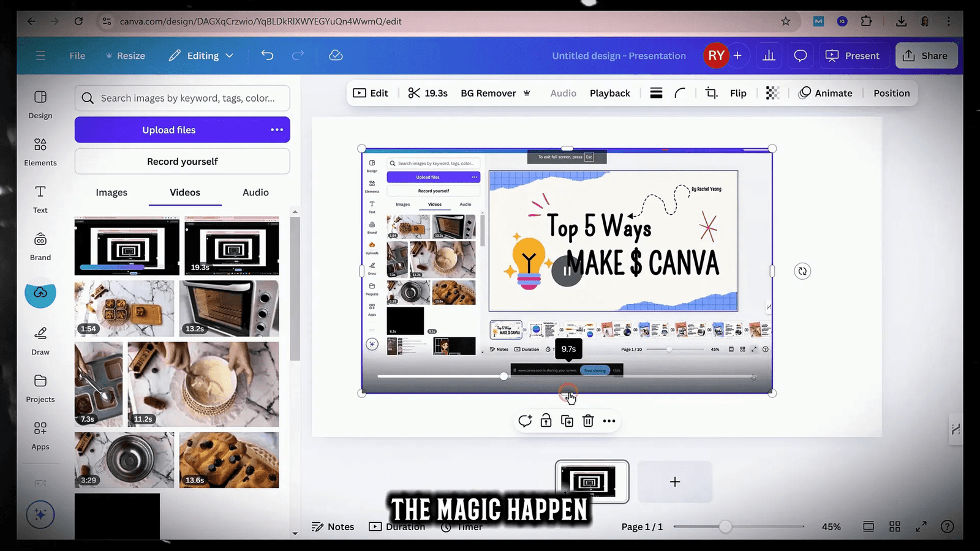The image size is (980, 551).
Task: Open Upload files more options menu
Action: click(x=277, y=130)
